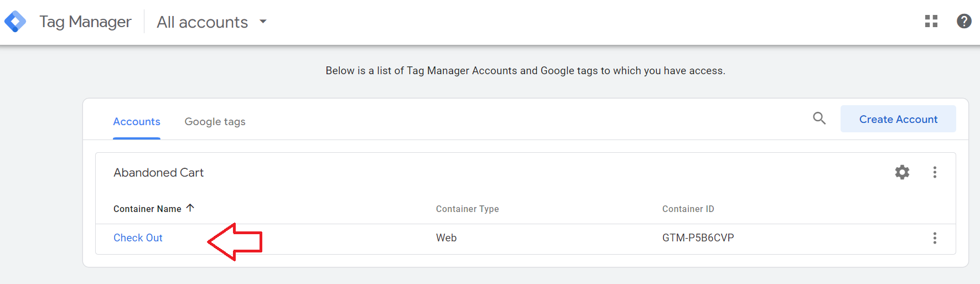Open Abandoned Cart account more options menu
Screen dimensions: 980x284
tap(935, 172)
